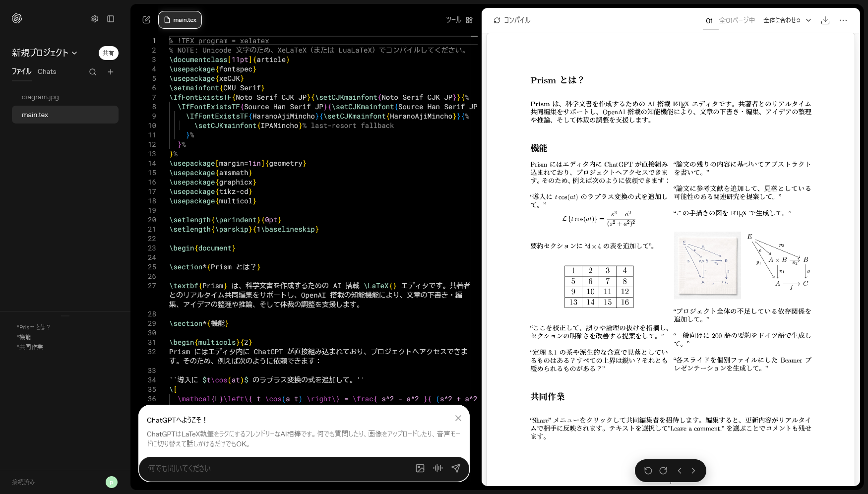Search project files with magnifier icon
The image size is (868, 494).
[93, 71]
